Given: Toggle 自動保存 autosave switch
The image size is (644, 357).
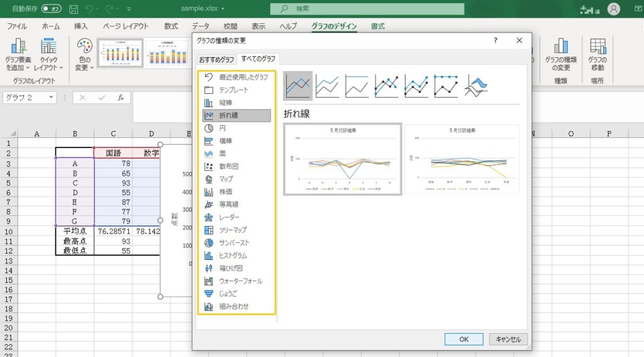Looking at the screenshot, I should [x=51, y=9].
